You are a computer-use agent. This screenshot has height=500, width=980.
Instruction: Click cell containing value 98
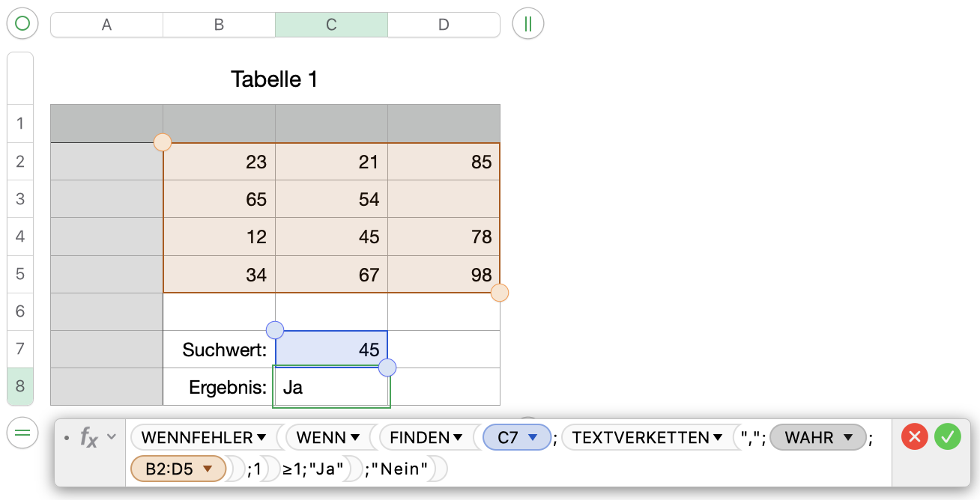[x=444, y=275]
